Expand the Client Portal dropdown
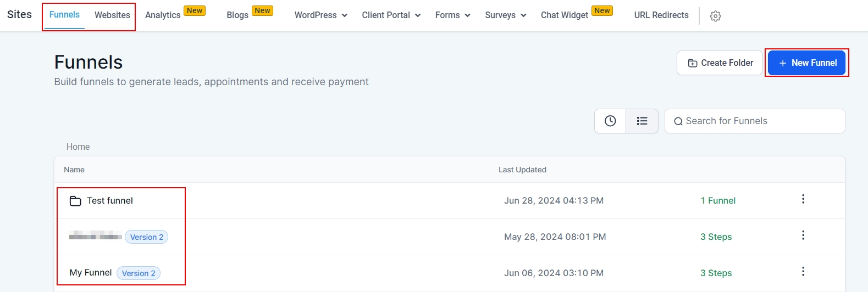Image resolution: width=868 pixels, height=292 pixels. point(391,15)
